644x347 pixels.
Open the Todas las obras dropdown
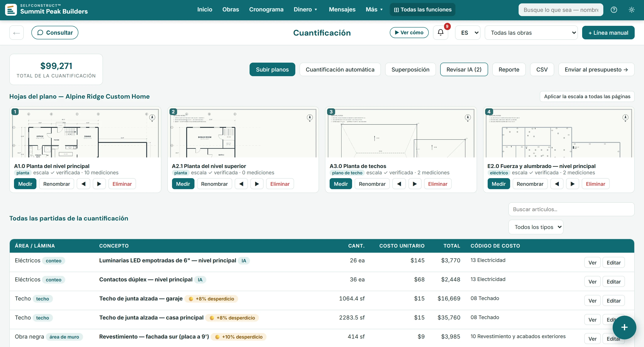point(531,32)
